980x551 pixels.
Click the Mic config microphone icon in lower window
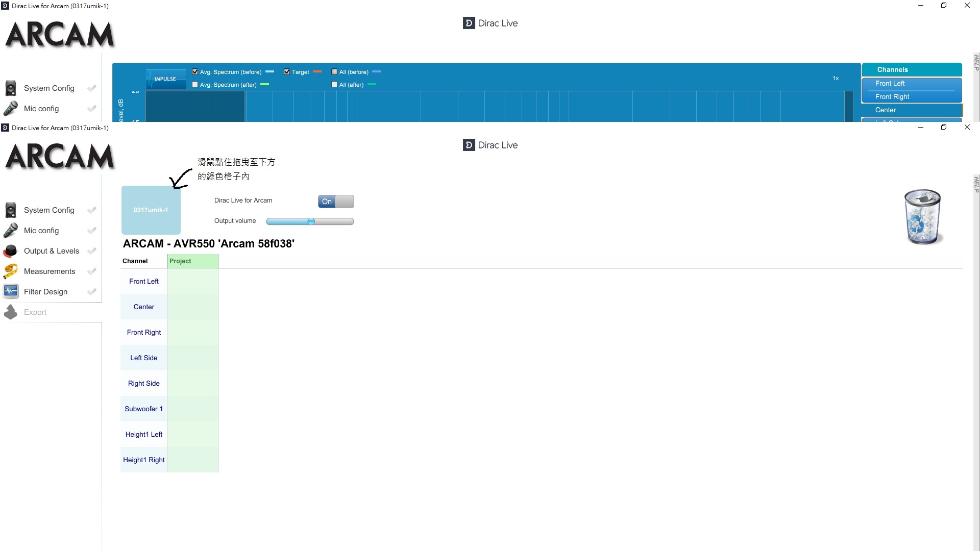point(11,231)
